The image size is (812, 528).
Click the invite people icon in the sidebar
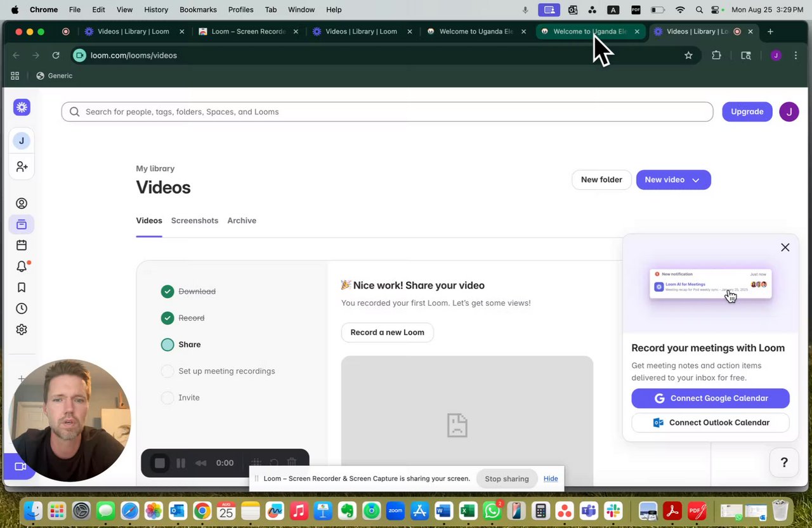(22, 166)
